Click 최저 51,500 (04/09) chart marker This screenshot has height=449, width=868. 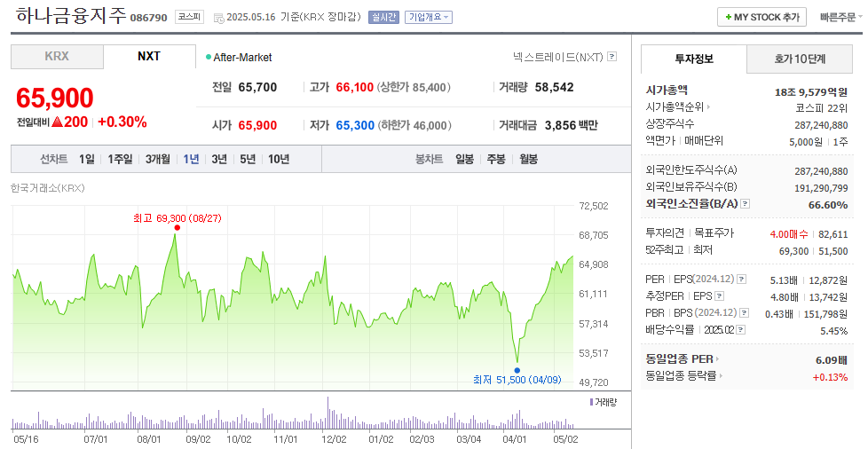tap(517, 370)
